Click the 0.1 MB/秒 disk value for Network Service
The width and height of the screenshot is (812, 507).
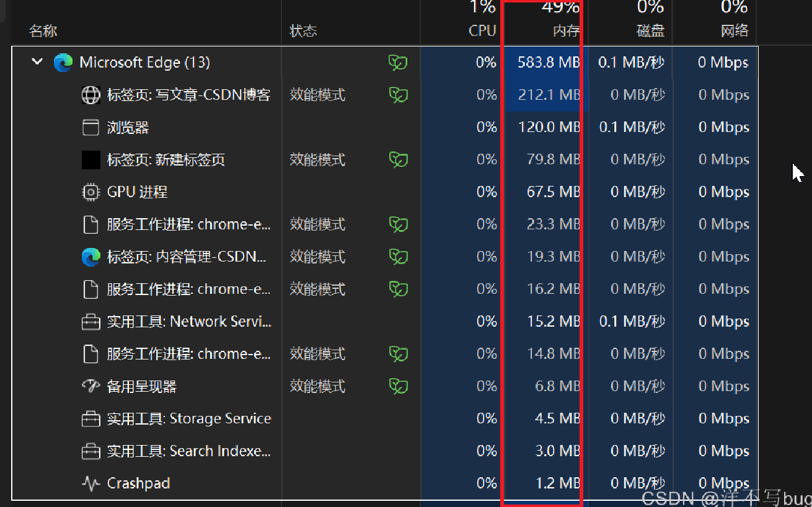point(632,322)
